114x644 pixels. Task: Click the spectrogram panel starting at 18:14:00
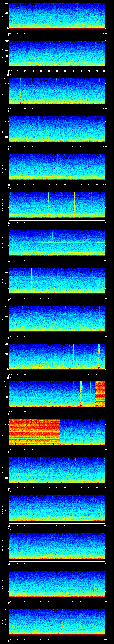click(57, 16)
